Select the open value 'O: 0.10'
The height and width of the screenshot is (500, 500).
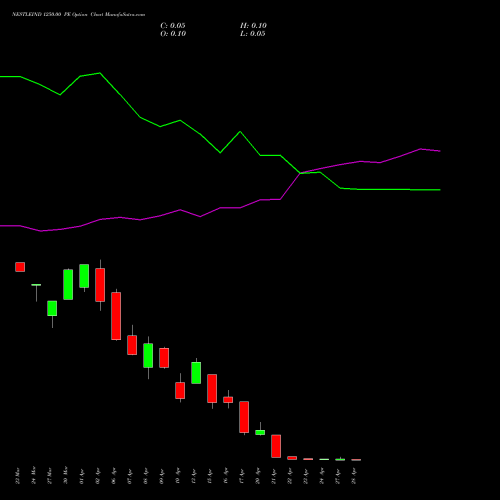173,34
